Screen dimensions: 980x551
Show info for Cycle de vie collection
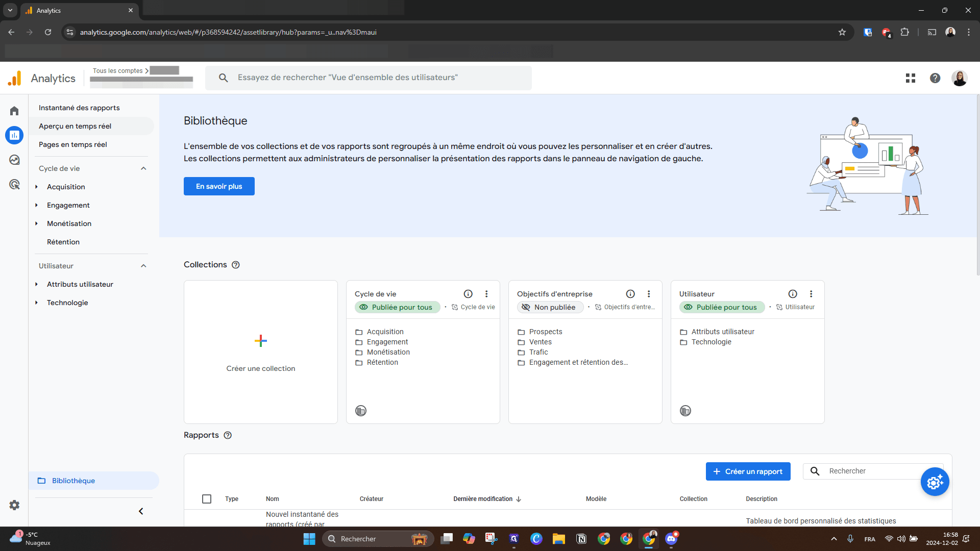tap(468, 294)
